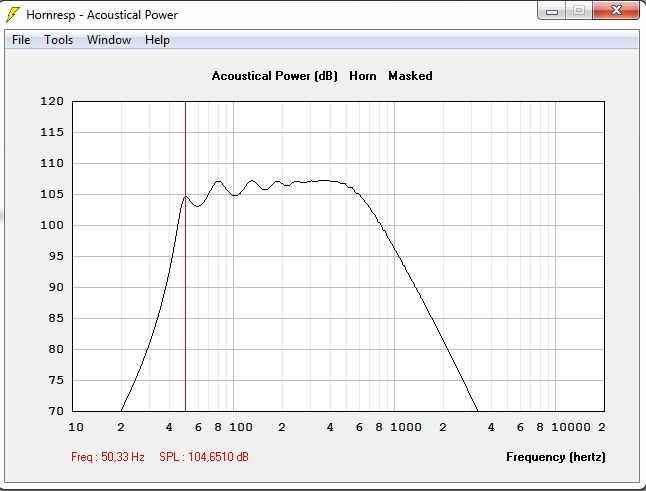Image resolution: width=646 pixels, height=491 pixels.
Task: Close the Acoustical Power window
Action: coord(616,11)
